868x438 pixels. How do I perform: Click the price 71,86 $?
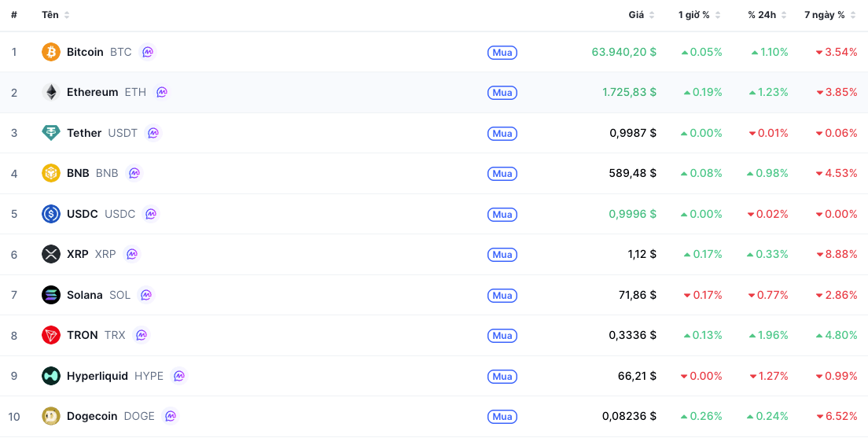638,295
